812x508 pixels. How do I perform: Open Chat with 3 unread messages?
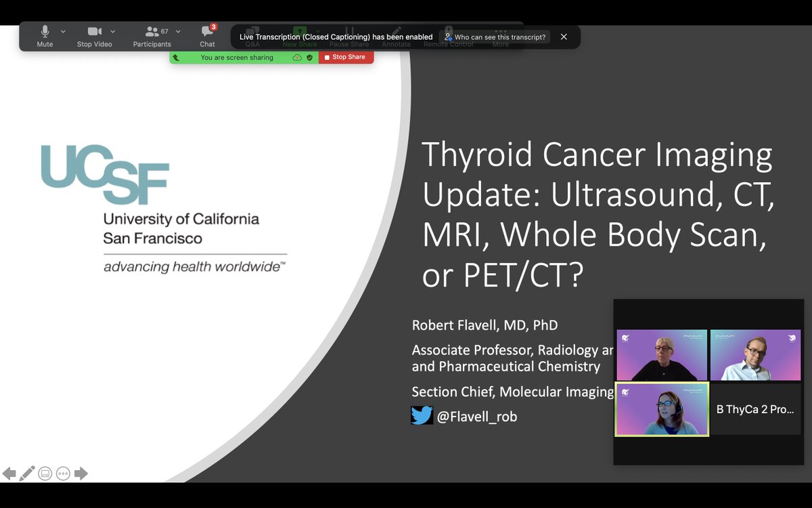tap(208, 36)
